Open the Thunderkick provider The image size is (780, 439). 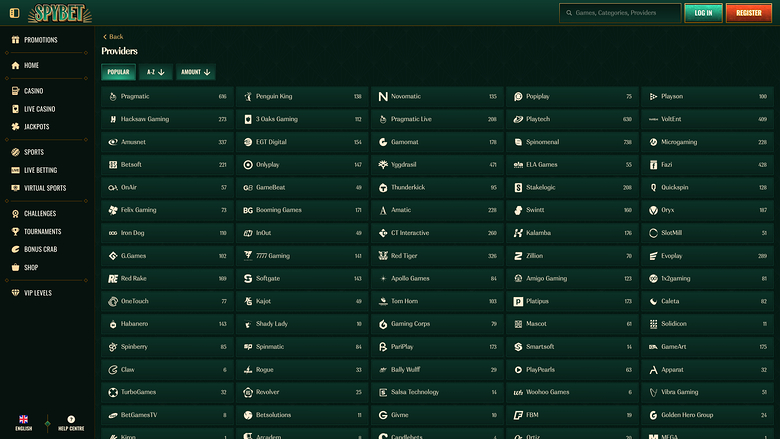point(437,187)
